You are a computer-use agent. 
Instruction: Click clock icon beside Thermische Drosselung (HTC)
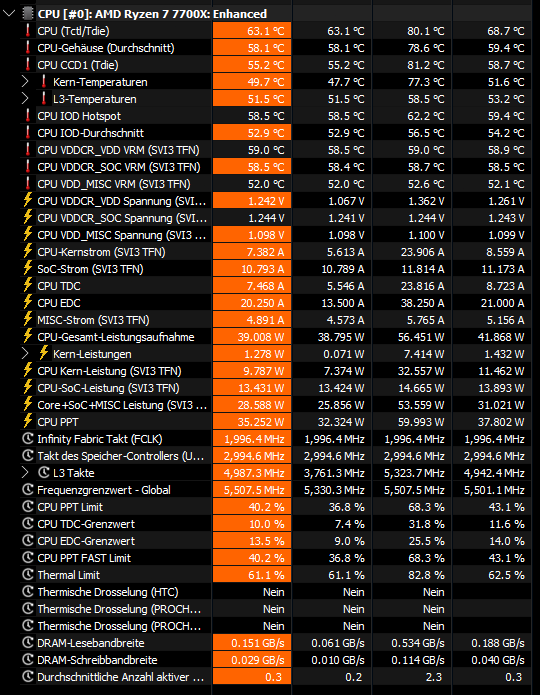point(27,592)
